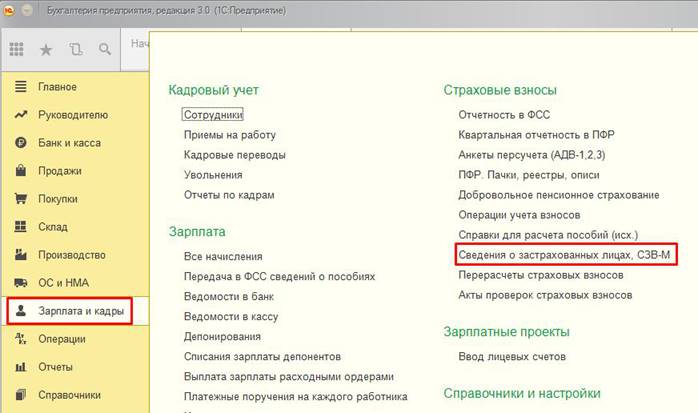Open the Сотрудники list
698x413 pixels.
tap(213, 115)
